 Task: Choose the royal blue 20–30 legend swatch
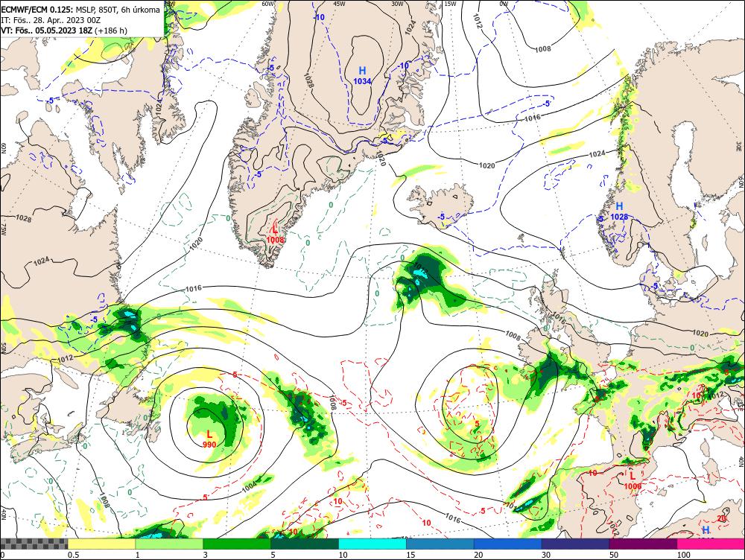click(x=507, y=544)
